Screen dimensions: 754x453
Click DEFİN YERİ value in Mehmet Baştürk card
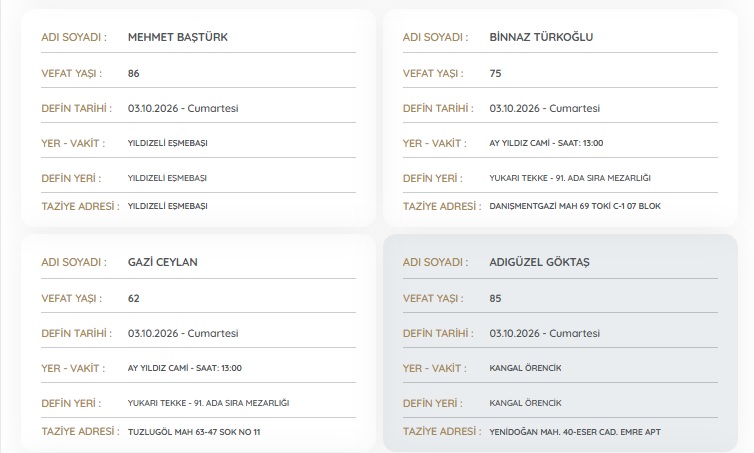(x=167, y=178)
